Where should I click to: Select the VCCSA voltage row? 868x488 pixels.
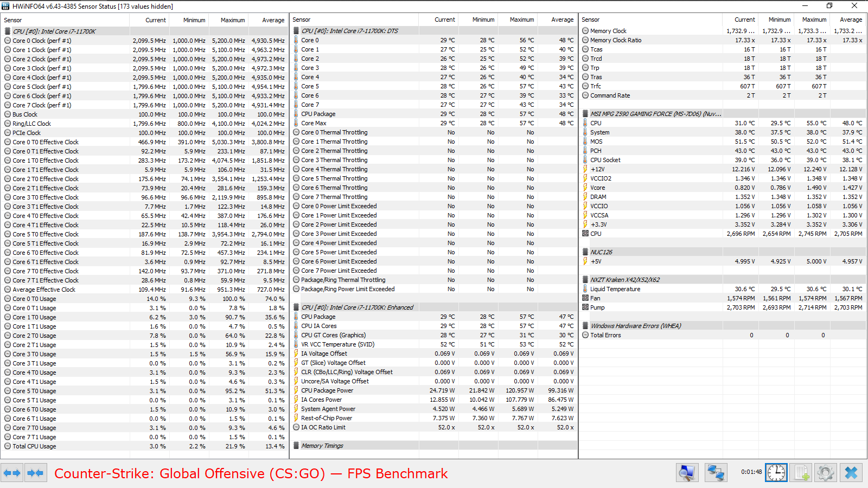[x=723, y=215]
